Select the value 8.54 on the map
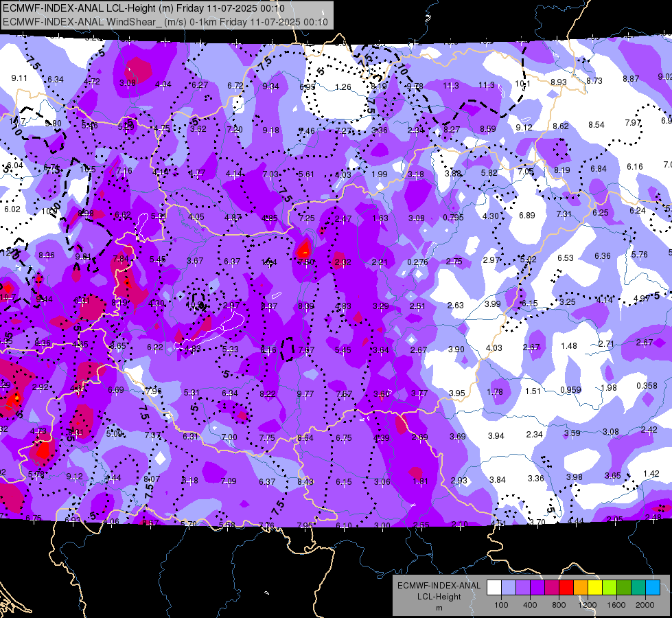672x618 pixels. click(596, 125)
